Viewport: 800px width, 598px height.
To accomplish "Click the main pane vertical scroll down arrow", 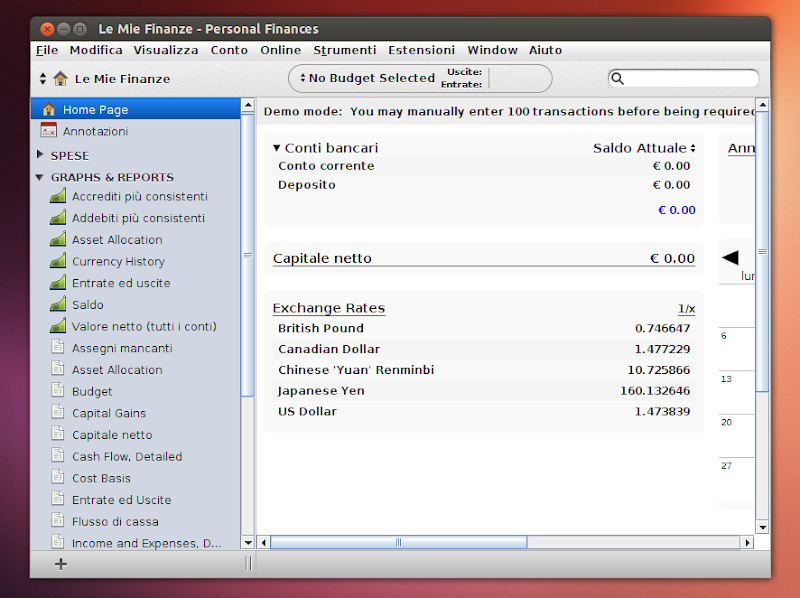I will pos(763,527).
